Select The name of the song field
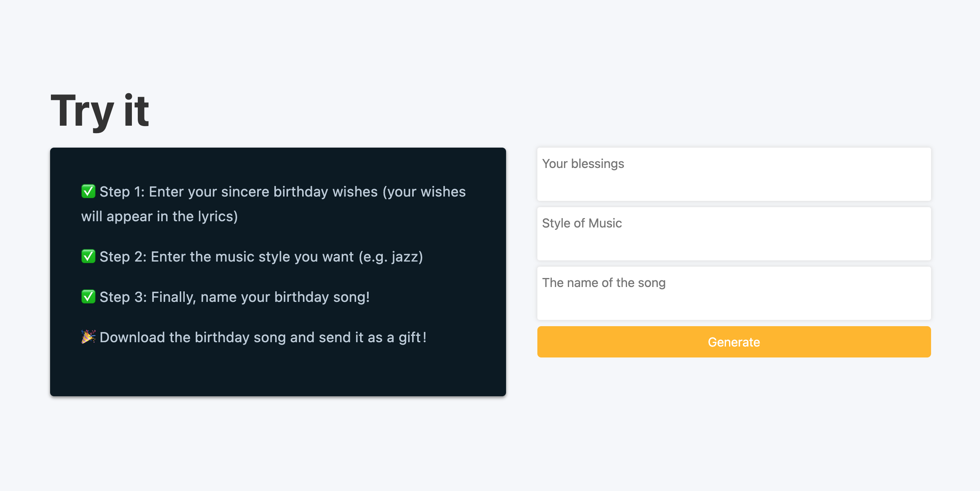 click(734, 293)
